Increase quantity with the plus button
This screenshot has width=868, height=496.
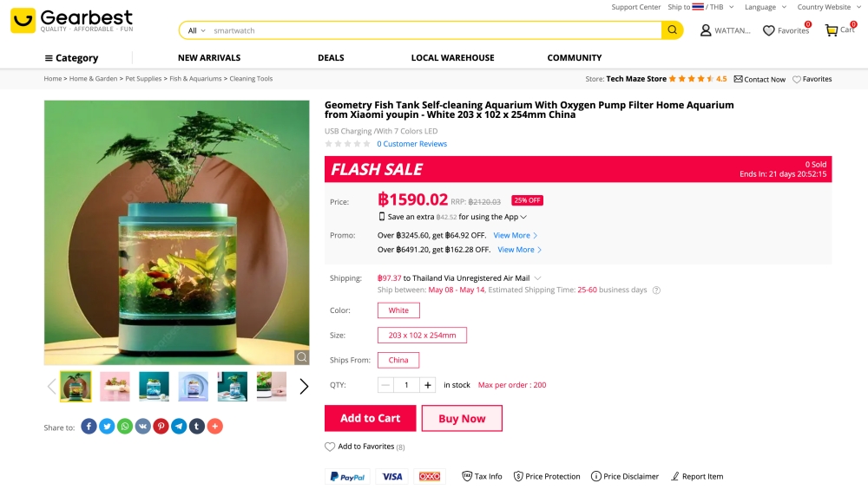pyautogui.click(x=428, y=385)
